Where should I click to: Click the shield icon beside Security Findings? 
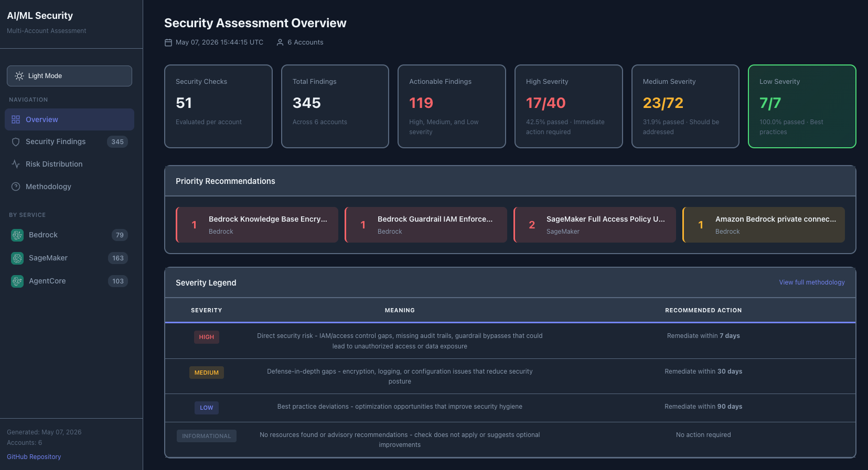pyautogui.click(x=16, y=141)
